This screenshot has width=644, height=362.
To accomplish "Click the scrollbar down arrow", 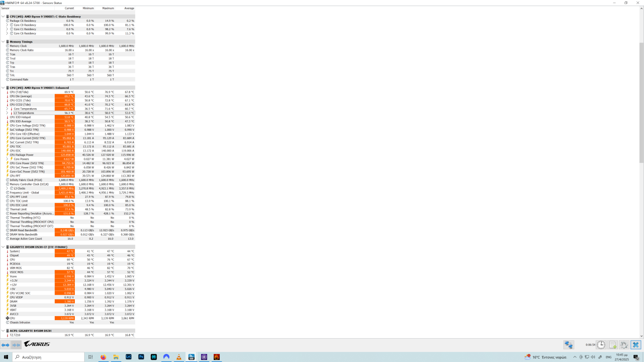I will 642,336.
